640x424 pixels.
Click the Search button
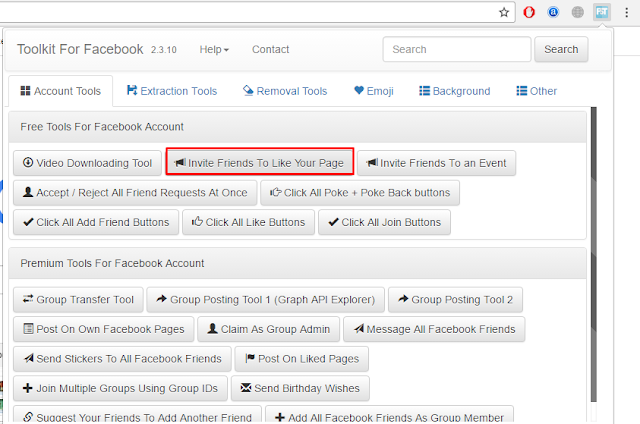561,49
